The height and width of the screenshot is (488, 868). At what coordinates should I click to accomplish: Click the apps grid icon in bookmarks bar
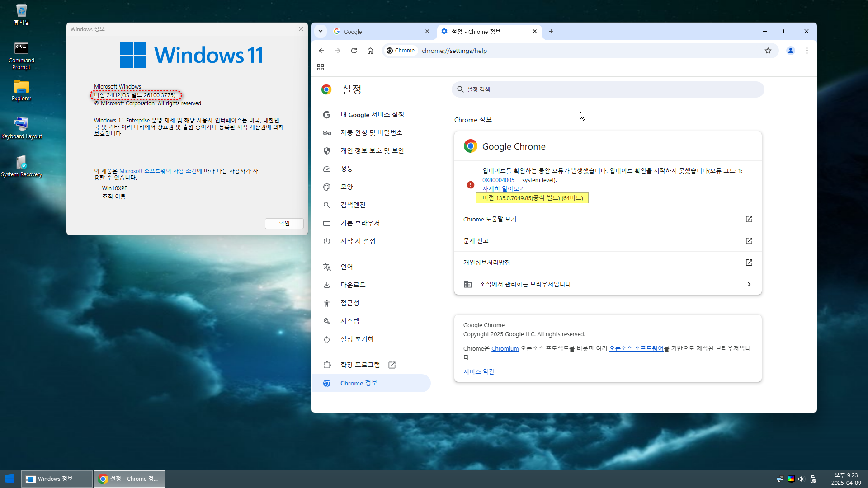coord(321,67)
